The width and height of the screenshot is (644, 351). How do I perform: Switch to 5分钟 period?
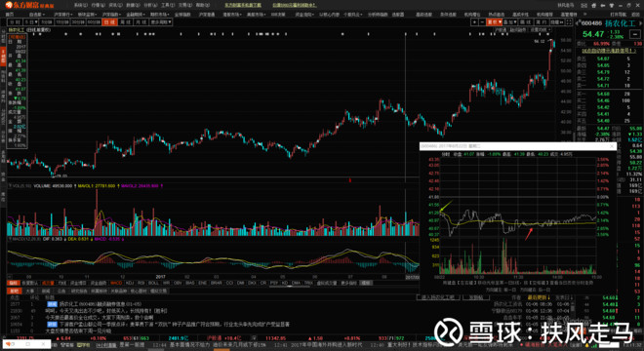[47, 21]
